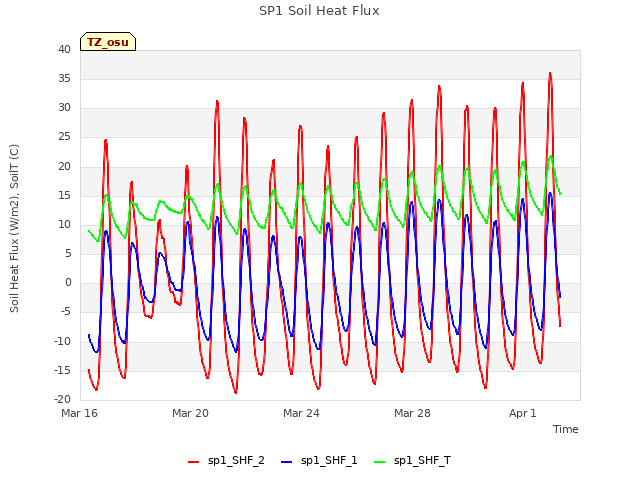This screenshot has width=640, height=480.
Task: Click the 20 y-axis tick label
Action: coord(64,166)
